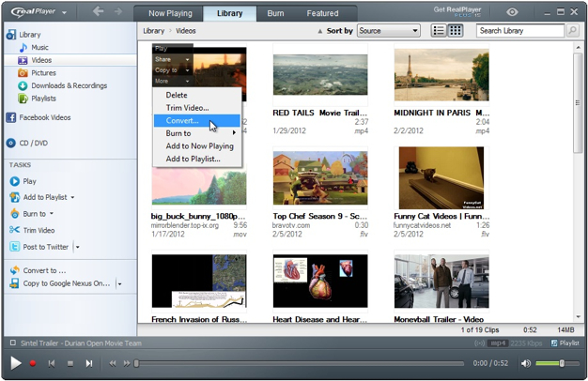The height and width of the screenshot is (381, 588).
Task: Choose Delete from the context menu
Action: [x=197, y=95]
